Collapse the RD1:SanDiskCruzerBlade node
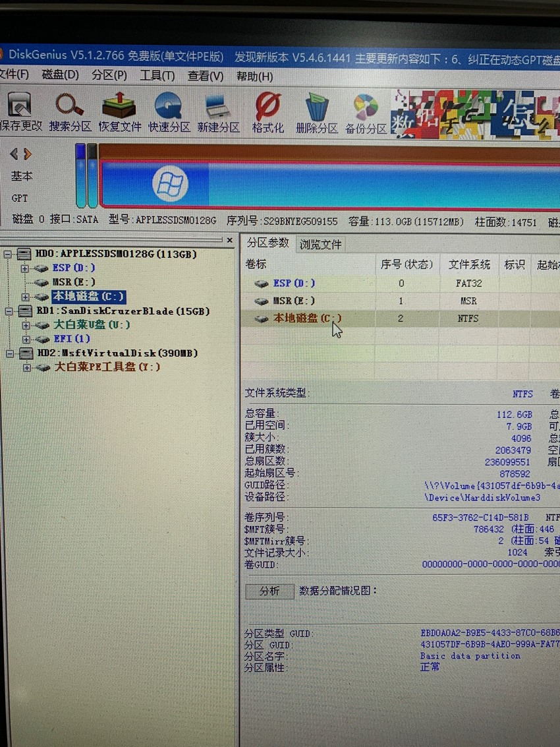560x747 pixels. pyautogui.click(x=9, y=312)
